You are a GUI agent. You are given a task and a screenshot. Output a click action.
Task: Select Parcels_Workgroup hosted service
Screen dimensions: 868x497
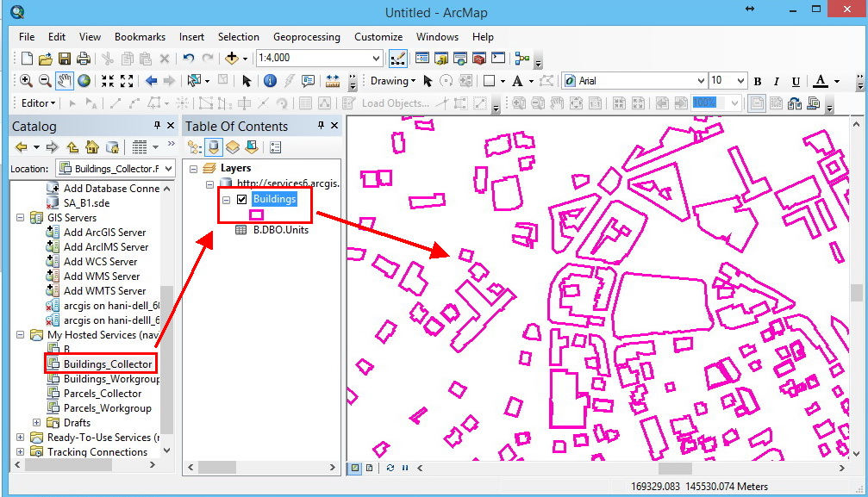pyautogui.click(x=108, y=408)
